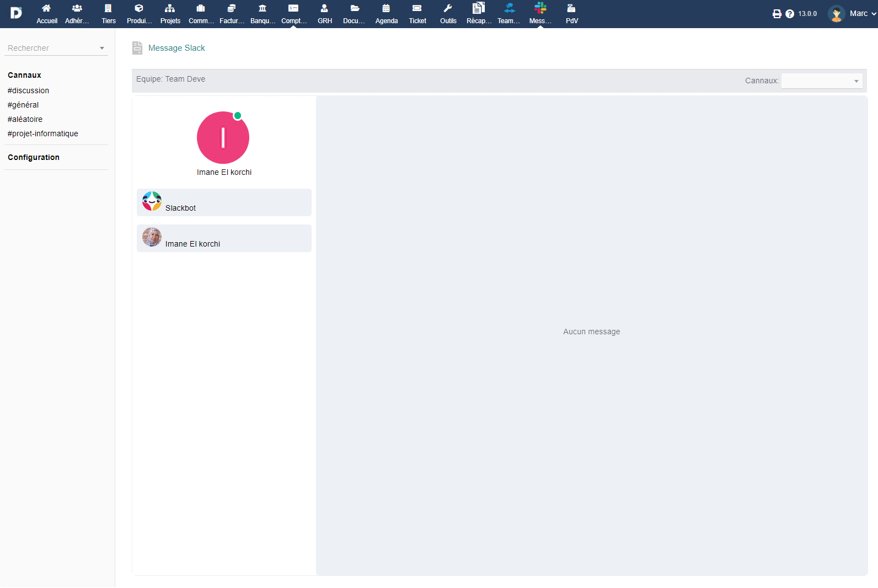Open the Ticket module icon

coord(417,8)
